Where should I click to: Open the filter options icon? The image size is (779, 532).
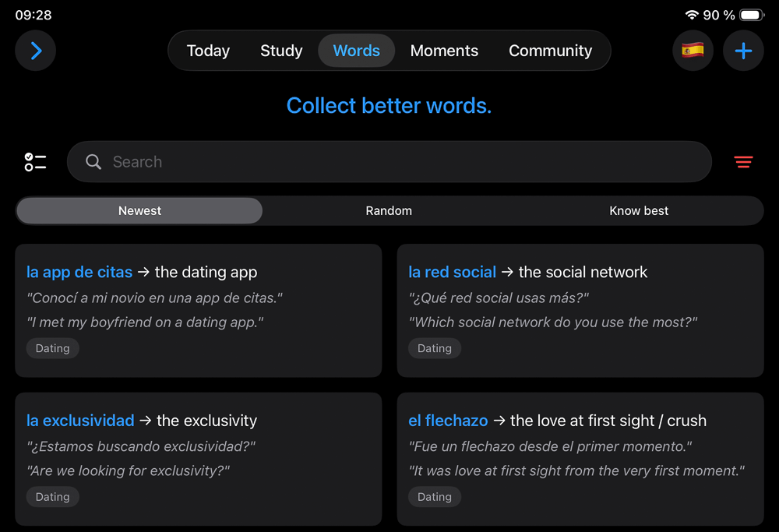point(743,161)
